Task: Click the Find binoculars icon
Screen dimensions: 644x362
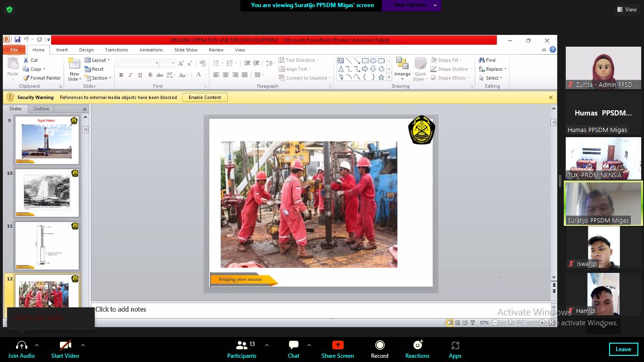Action: pyautogui.click(x=482, y=60)
